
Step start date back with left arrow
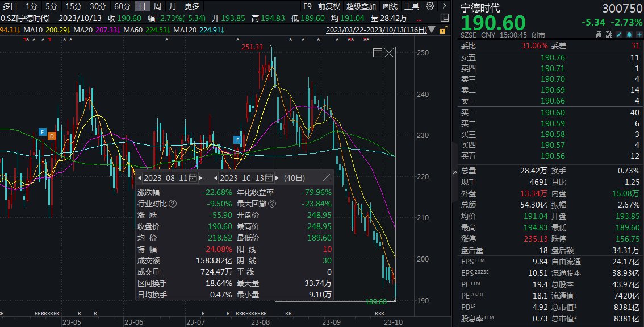(140, 178)
